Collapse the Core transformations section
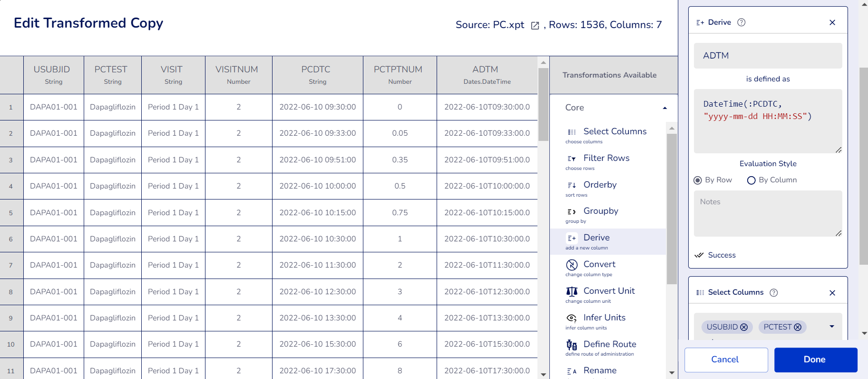 665,108
